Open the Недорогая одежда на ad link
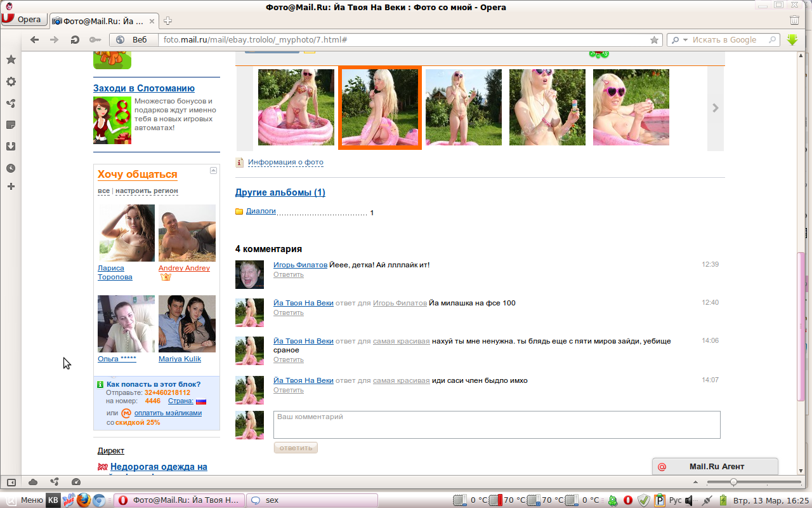The width and height of the screenshot is (812, 508). (159, 467)
